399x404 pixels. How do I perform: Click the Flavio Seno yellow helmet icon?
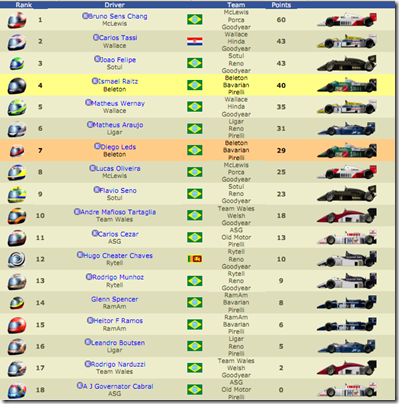(x=17, y=194)
